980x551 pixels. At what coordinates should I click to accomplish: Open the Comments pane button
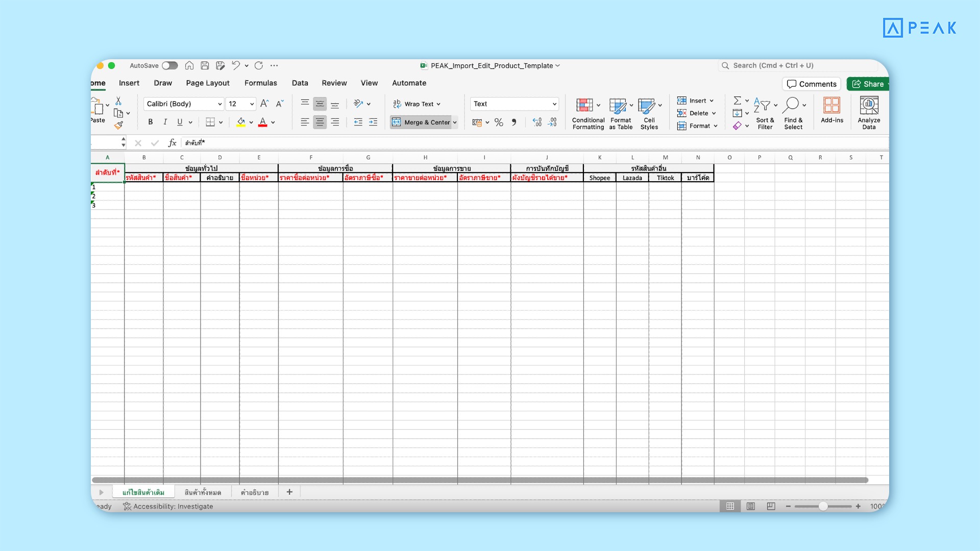point(812,84)
